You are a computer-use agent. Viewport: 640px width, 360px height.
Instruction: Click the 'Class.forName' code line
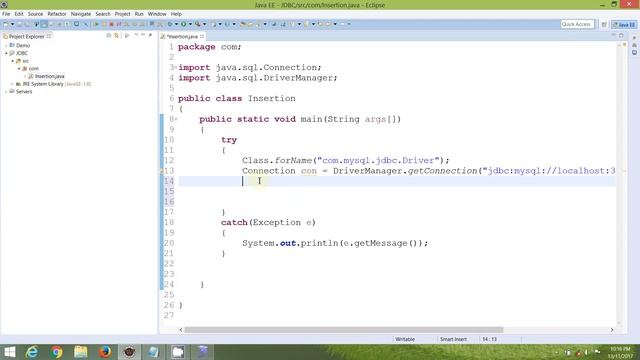[345, 160]
